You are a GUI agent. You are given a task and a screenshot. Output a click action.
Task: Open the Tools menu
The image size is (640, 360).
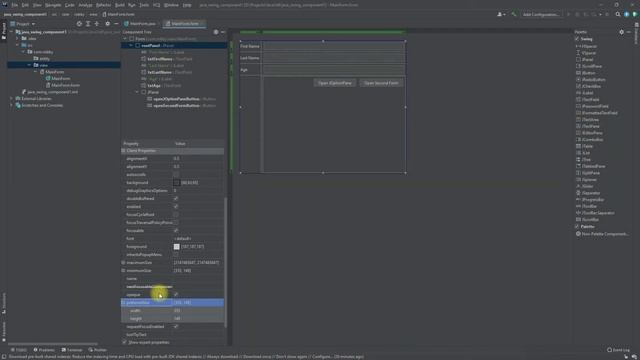click(144, 5)
